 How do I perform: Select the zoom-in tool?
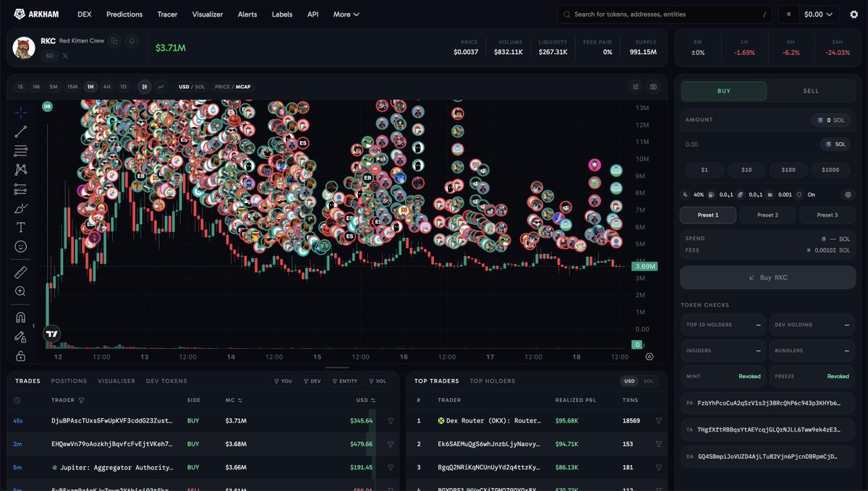click(x=20, y=291)
